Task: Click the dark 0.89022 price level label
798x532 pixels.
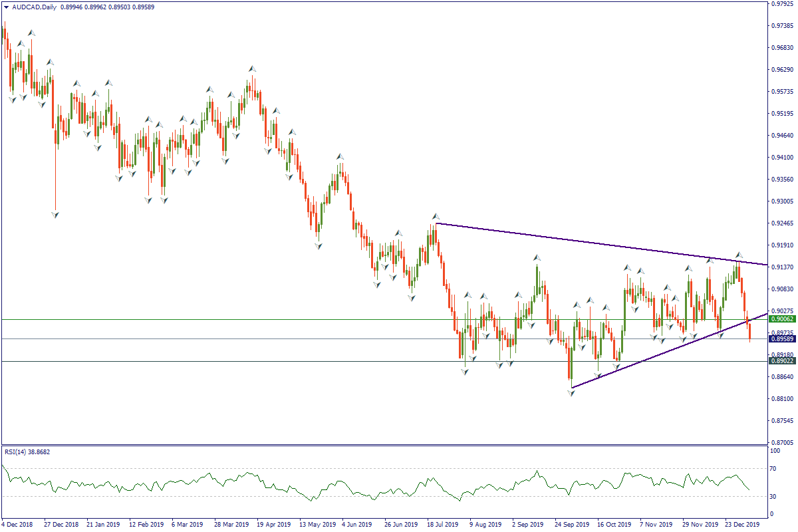Action: coord(782,361)
